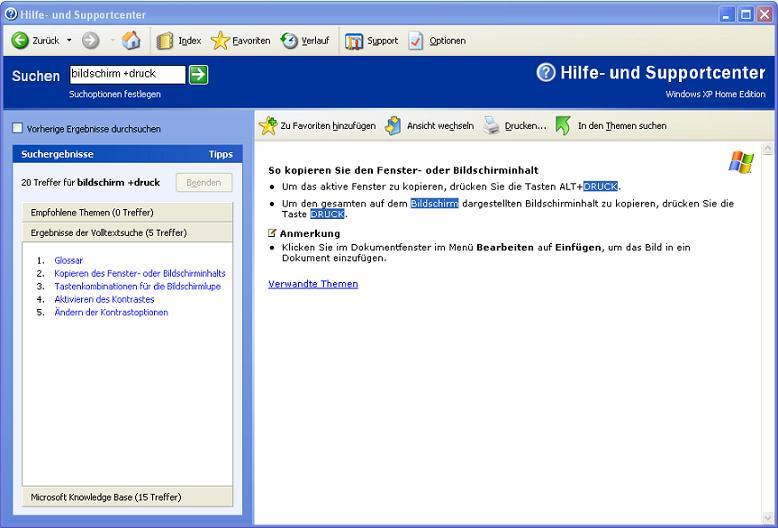Open the Favoriten star icon

(220, 41)
